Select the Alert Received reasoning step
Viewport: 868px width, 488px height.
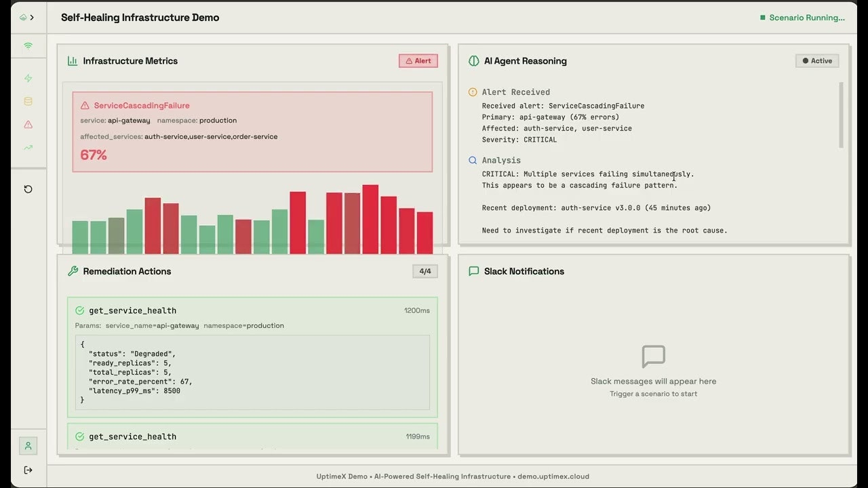[515, 92]
